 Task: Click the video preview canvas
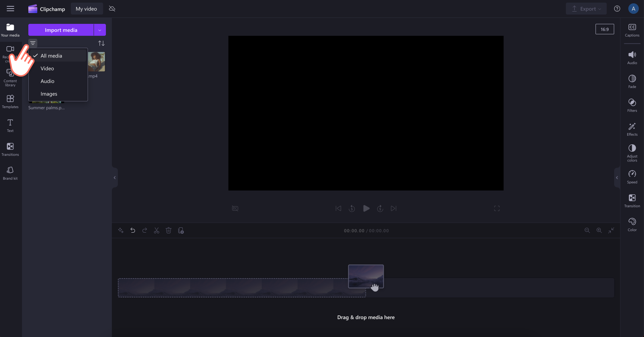(366, 113)
